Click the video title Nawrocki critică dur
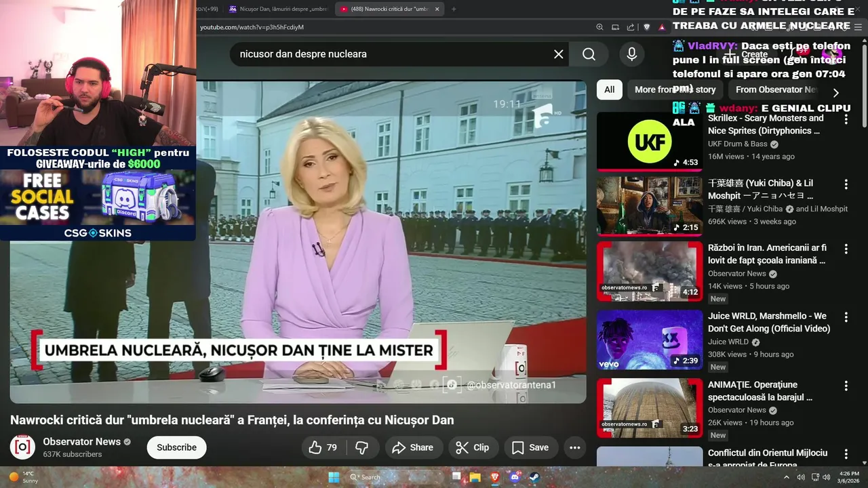 point(232,420)
